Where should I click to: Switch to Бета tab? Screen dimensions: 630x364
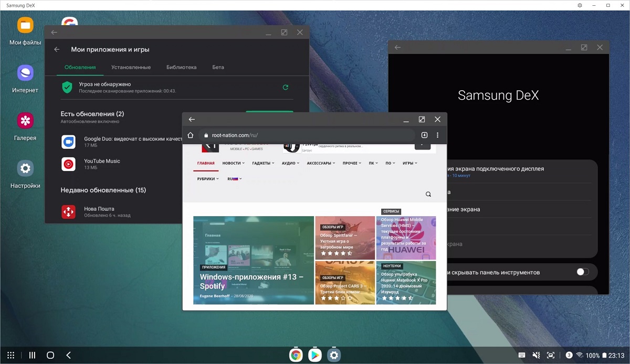tap(218, 67)
